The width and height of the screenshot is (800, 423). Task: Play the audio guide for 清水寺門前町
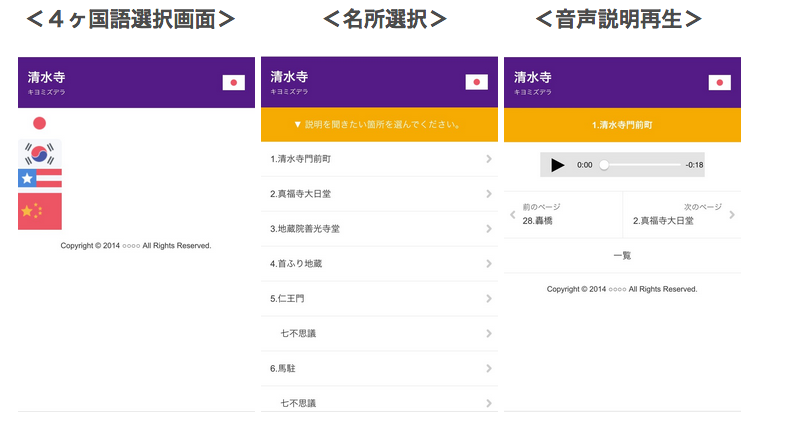[x=558, y=165]
